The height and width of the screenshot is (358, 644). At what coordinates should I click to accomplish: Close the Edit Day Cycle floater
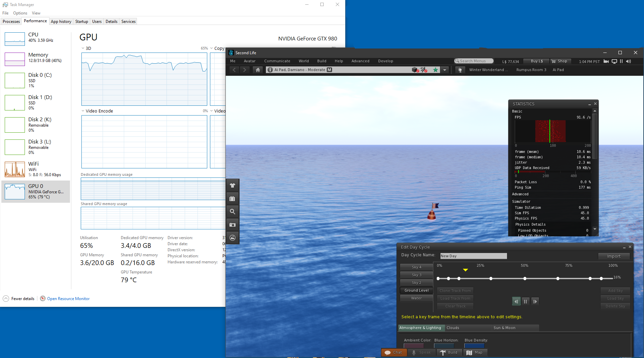pyautogui.click(x=630, y=247)
